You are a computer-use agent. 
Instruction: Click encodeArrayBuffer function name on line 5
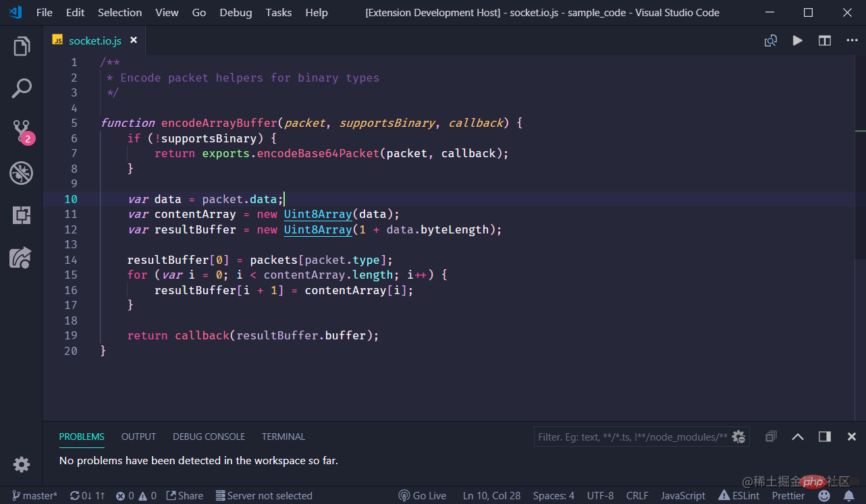coord(219,123)
